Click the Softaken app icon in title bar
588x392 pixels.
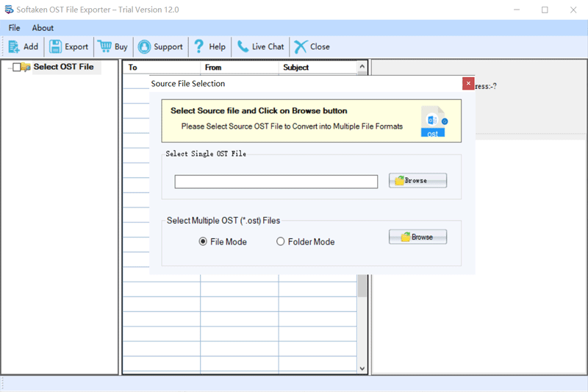(9, 10)
